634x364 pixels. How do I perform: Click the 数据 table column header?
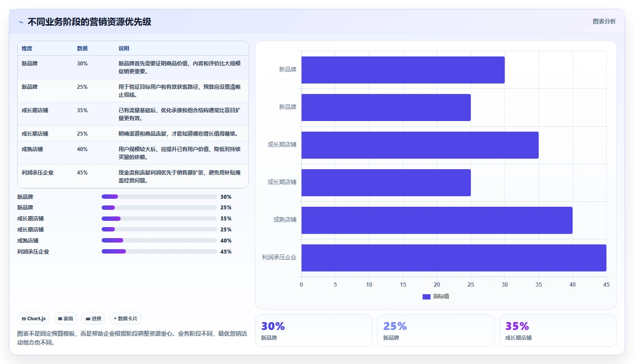click(82, 49)
